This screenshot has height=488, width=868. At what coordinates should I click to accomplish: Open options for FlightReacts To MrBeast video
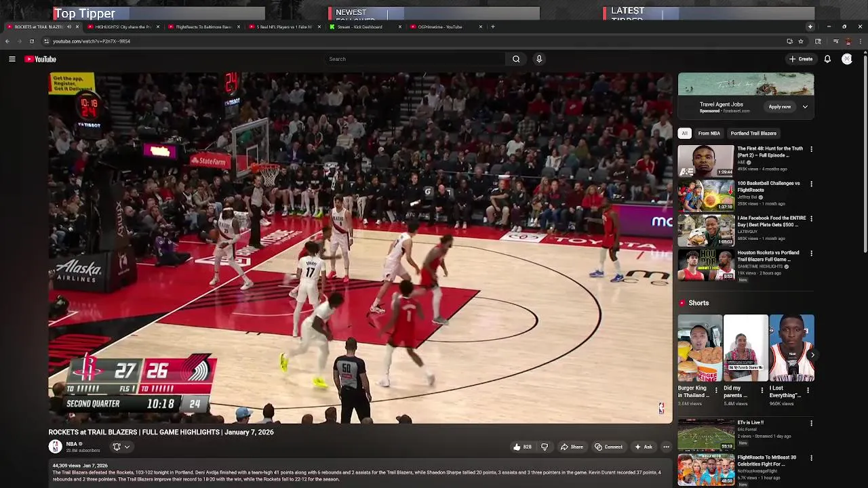pyautogui.click(x=811, y=458)
